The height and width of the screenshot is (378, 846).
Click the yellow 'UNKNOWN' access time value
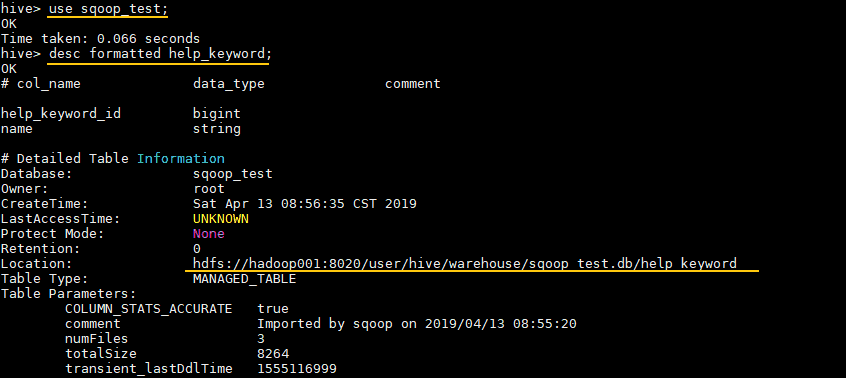click(x=221, y=219)
